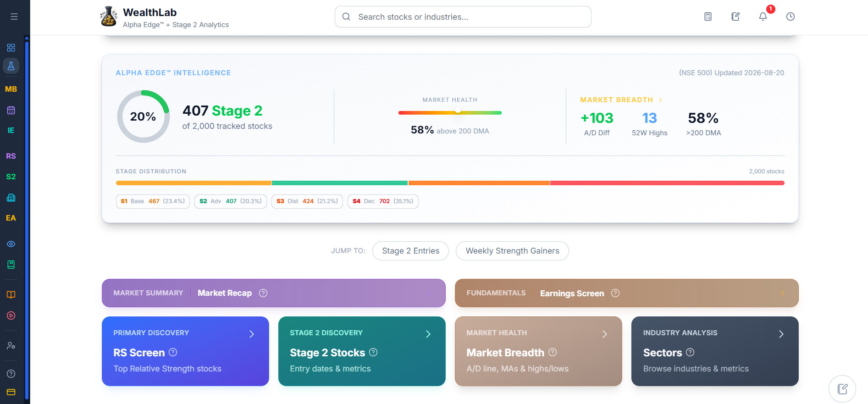Jump to Weekly Strength Gainers
868x404 pixels.
(x=512, y=251)
